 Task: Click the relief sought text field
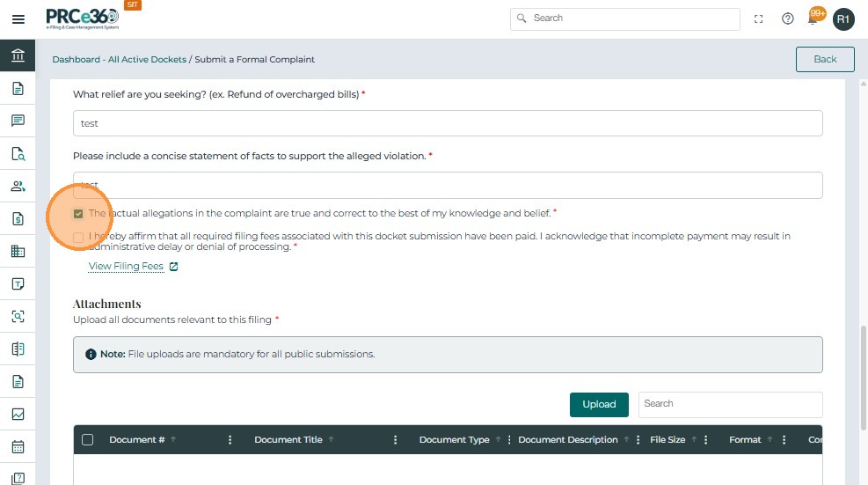[x=448, y=123]
